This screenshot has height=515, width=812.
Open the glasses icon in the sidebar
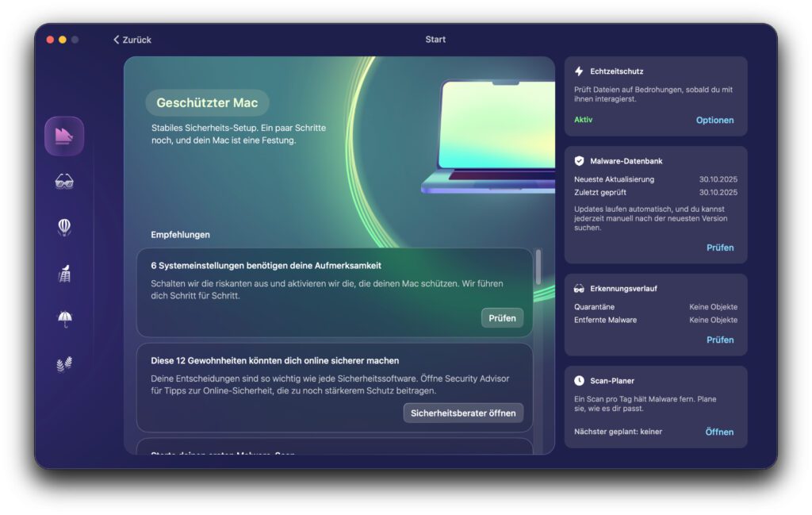coord(64,182)
